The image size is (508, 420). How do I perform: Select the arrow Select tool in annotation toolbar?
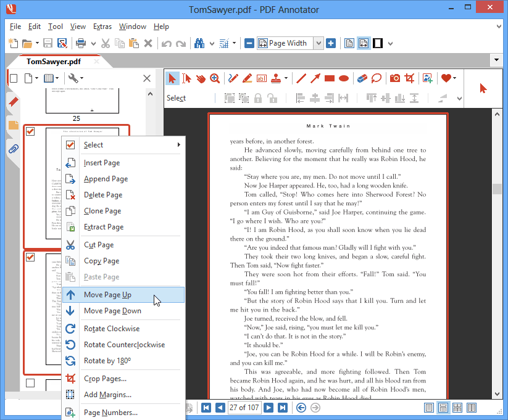click(x=172, y=78)
